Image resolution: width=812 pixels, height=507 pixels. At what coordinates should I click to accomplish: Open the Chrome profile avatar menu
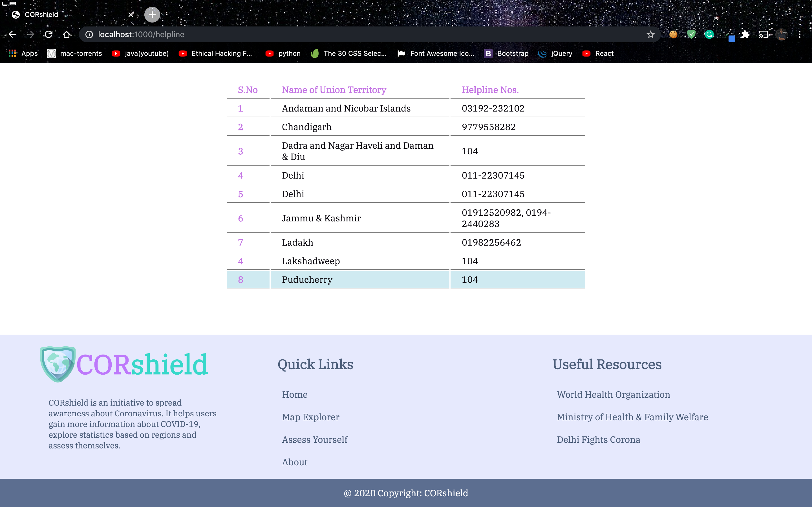[782, 35]
